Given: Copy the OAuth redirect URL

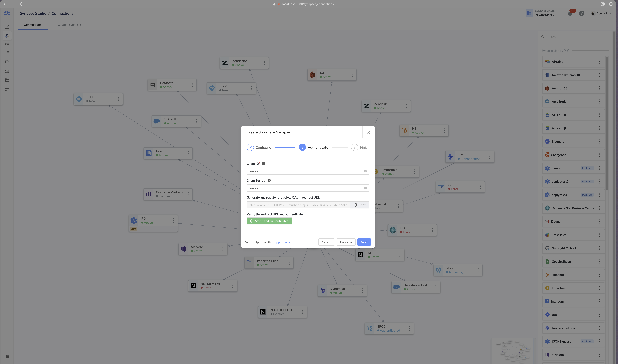Looking at the screenshot, I should coord(360,205).
